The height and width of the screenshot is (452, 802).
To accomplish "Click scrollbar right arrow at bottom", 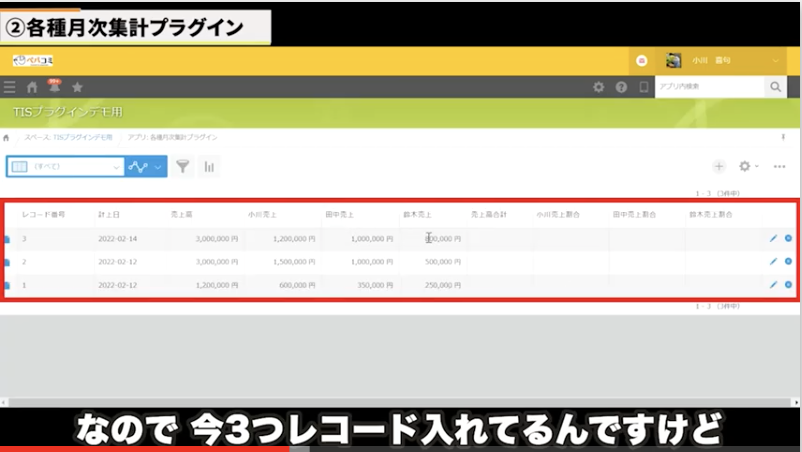I will click(796, 402).
